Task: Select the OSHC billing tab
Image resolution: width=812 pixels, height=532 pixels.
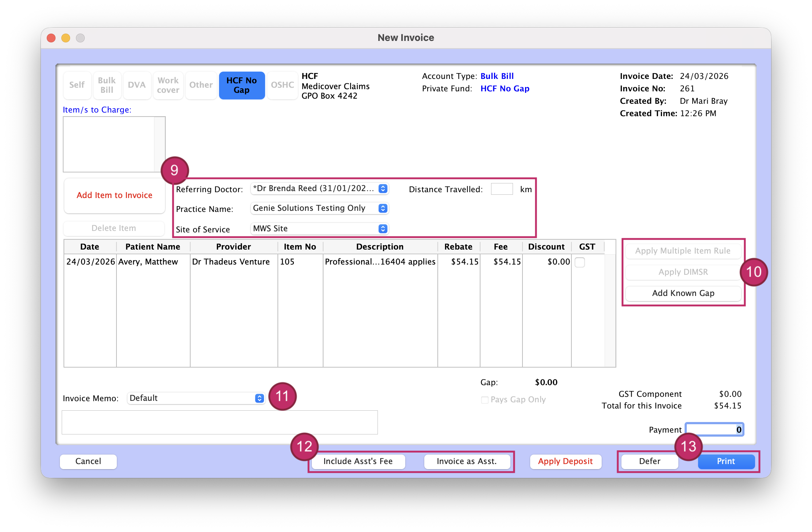Action: click(x=282, y=85)
